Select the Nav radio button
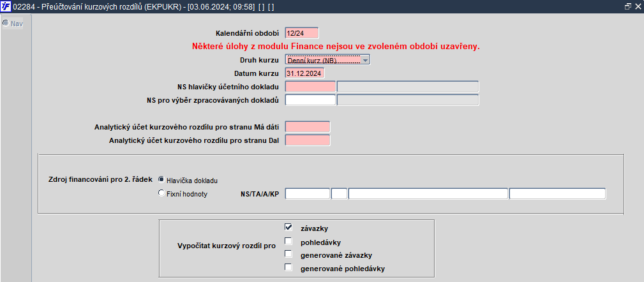Screen dimensions: 644x282 click(x=6, y=24)
